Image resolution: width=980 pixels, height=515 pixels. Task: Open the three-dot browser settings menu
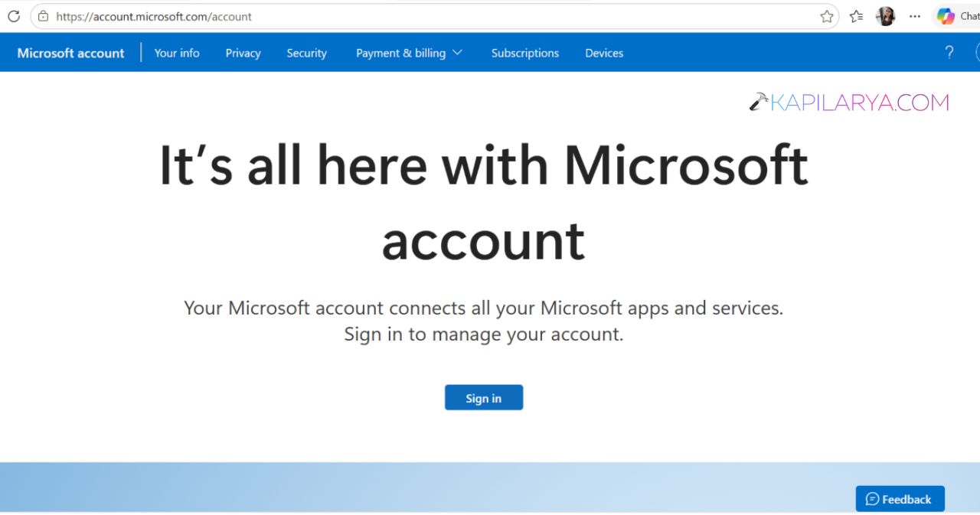[915, 16]
